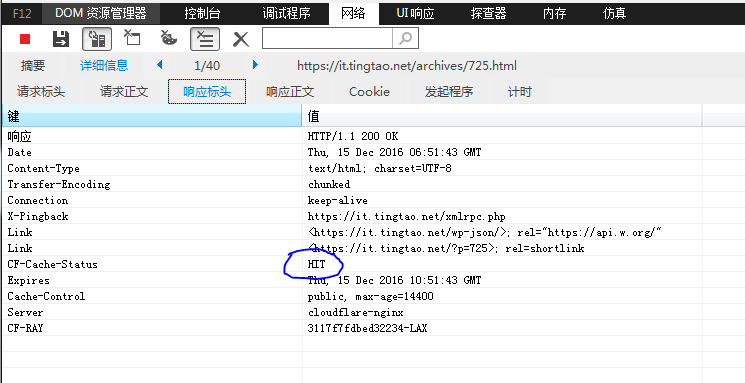Toggle always refresh from server icon

(x=97, y=39)
